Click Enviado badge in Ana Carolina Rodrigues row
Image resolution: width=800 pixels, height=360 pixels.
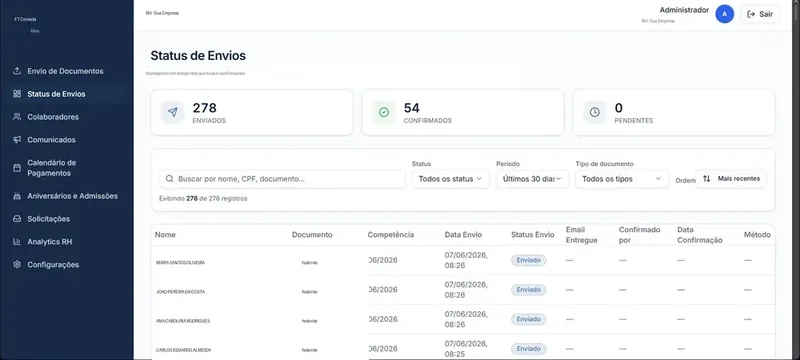[x=529, y=319]
